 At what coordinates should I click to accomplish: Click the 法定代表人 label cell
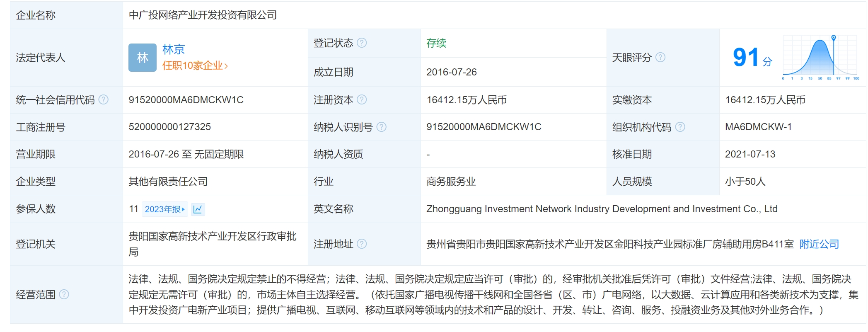click(66, 58)
